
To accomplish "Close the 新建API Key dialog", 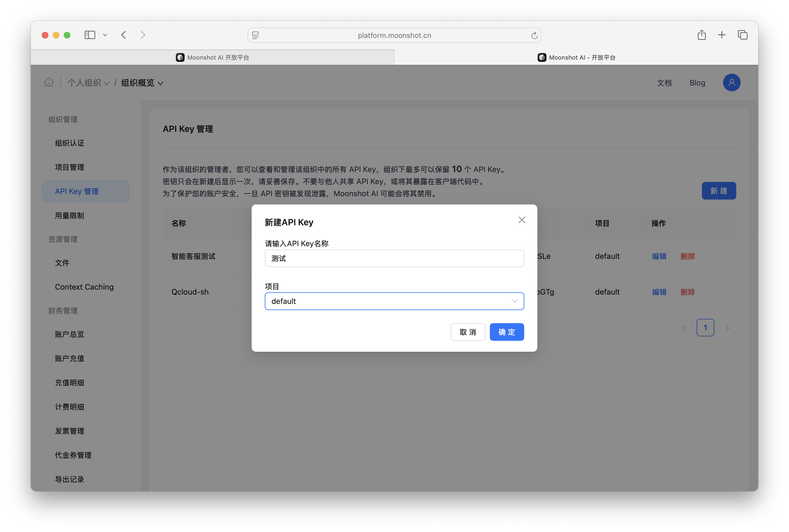I will click(x=522, y=220).
